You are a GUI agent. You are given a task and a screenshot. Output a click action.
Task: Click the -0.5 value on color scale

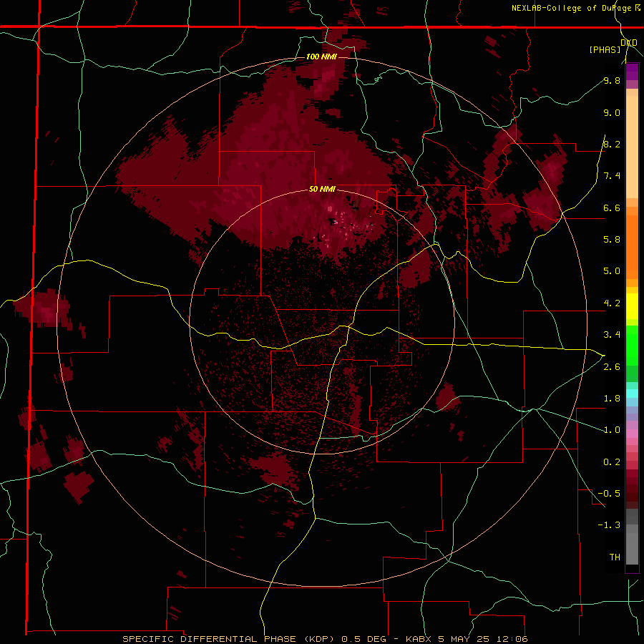coord(609,493)
